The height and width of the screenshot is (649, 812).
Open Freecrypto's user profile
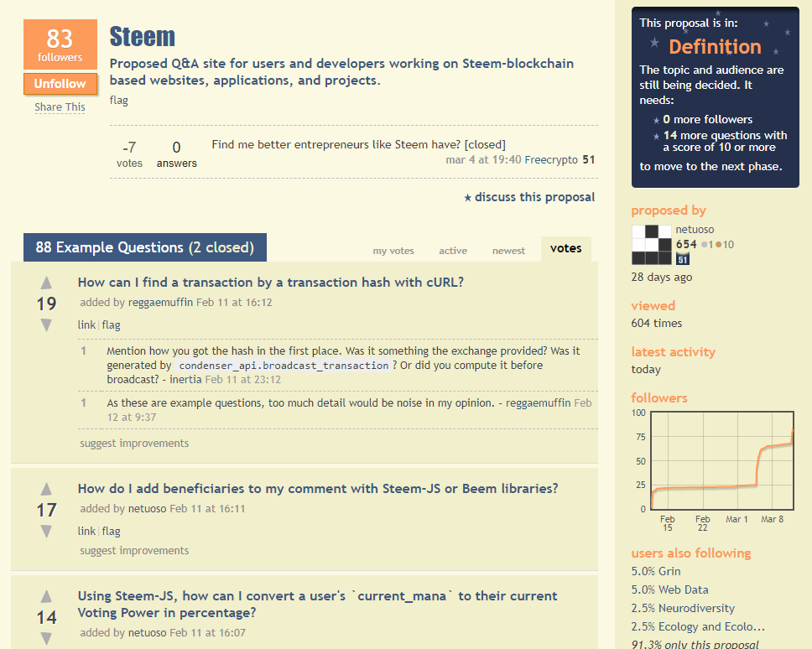click(x=551, y=160)
